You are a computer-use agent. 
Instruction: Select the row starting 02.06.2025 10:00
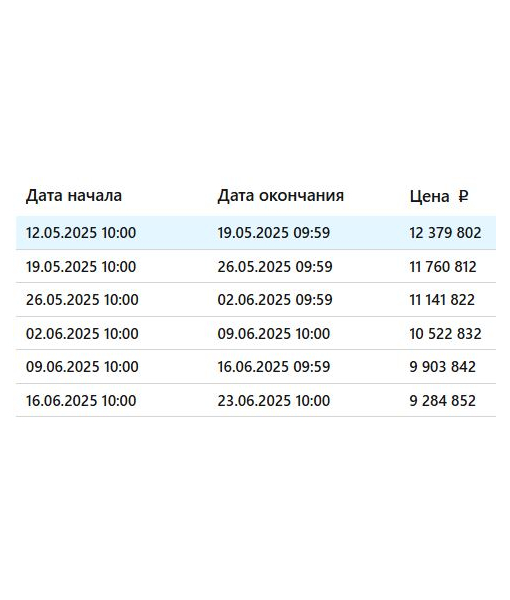click(x=256, y=333)
